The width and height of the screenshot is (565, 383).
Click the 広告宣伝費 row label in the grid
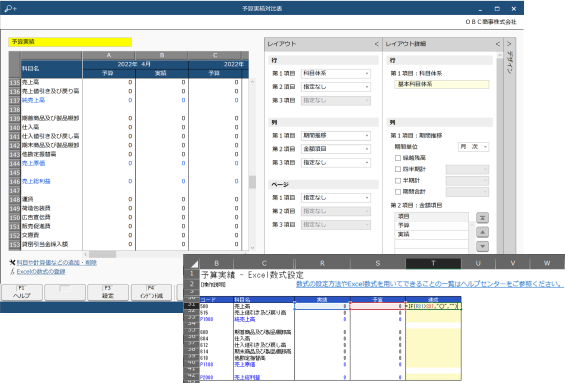tap(36, 218)
